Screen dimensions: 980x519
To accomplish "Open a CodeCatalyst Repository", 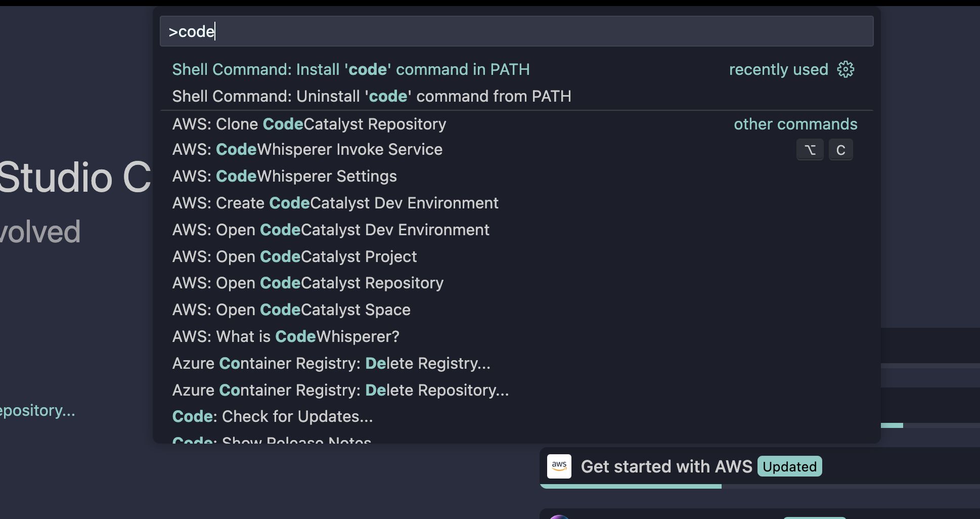I will (x=308, y=283).
